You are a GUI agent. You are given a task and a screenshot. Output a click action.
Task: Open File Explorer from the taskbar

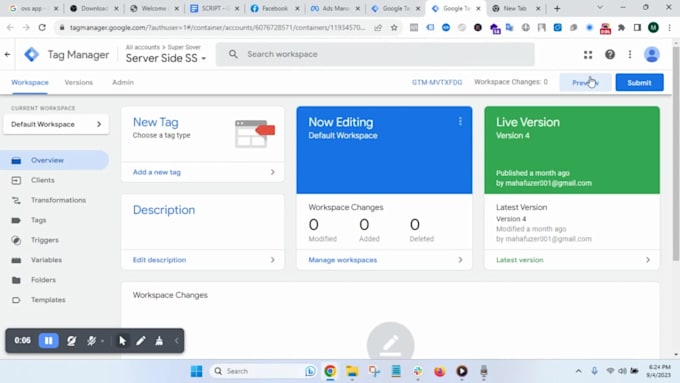point(352,371)
